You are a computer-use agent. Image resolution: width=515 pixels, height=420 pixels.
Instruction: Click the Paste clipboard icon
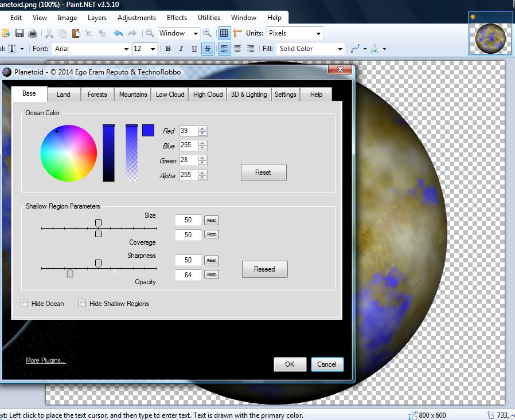76,33
